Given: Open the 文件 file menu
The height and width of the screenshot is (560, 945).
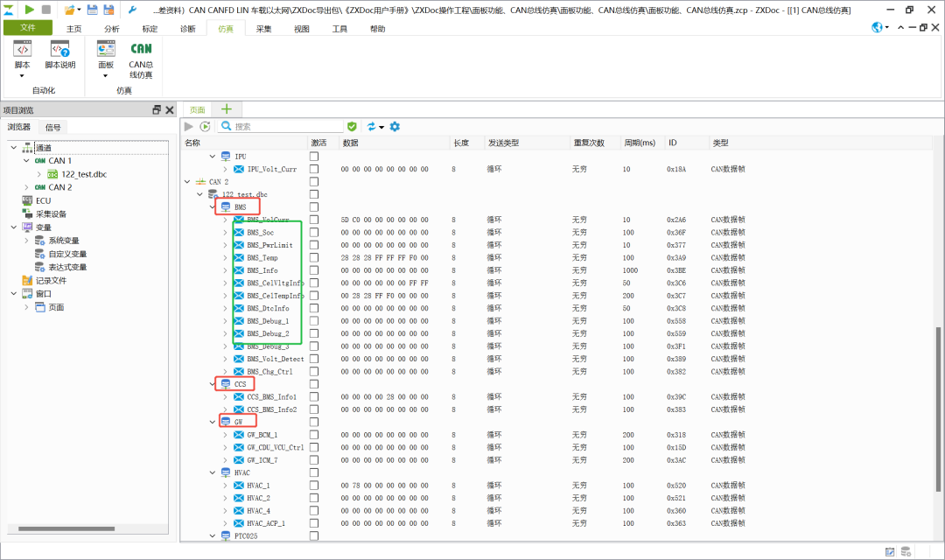Looking at the screenshot, I should pyautogui.click(x=28, y=27).
